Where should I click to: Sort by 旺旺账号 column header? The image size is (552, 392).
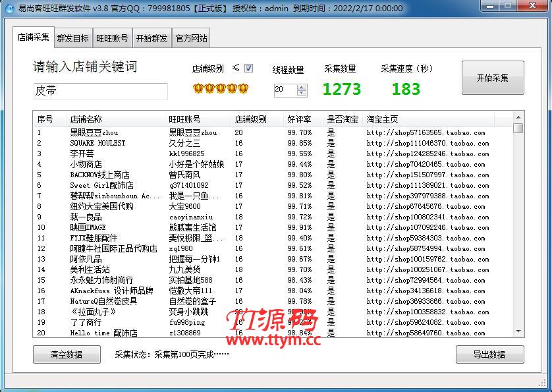(198, 119)
